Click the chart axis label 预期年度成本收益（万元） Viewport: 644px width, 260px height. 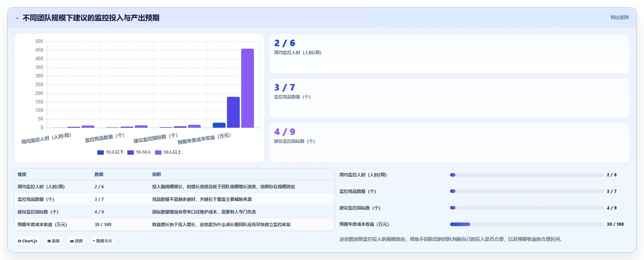pos(204,138)
